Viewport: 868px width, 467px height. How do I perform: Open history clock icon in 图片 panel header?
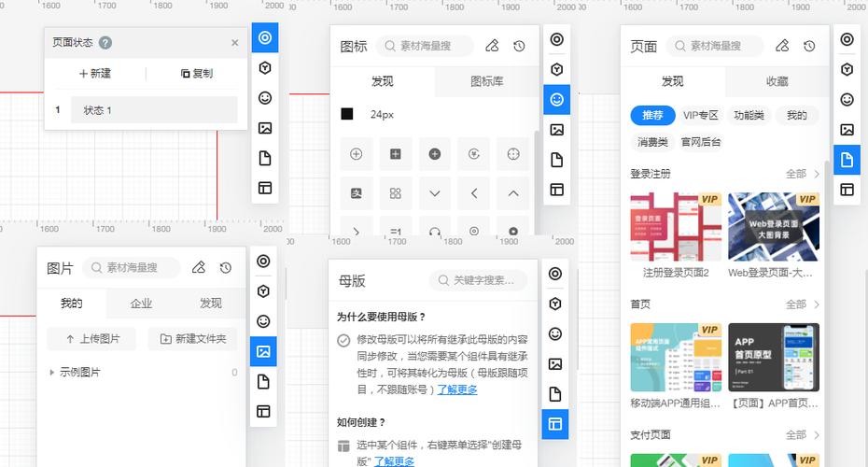[x=225, y=267]
